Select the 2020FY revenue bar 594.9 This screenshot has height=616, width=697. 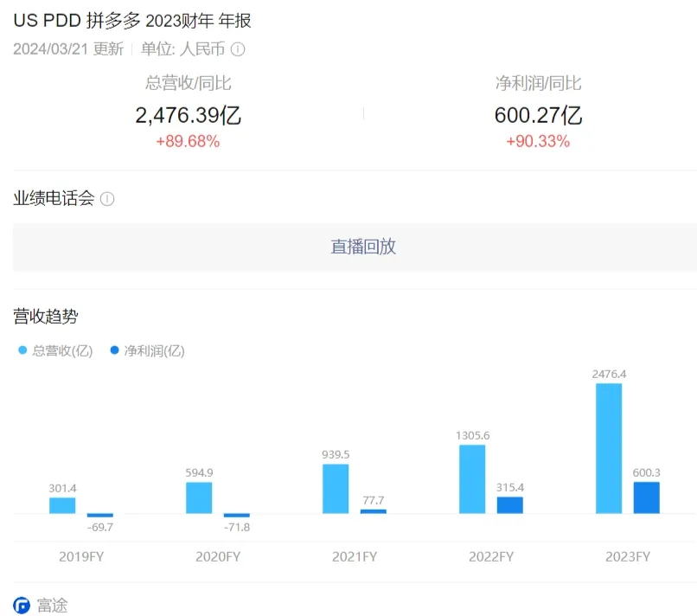[x=199, y=497]
